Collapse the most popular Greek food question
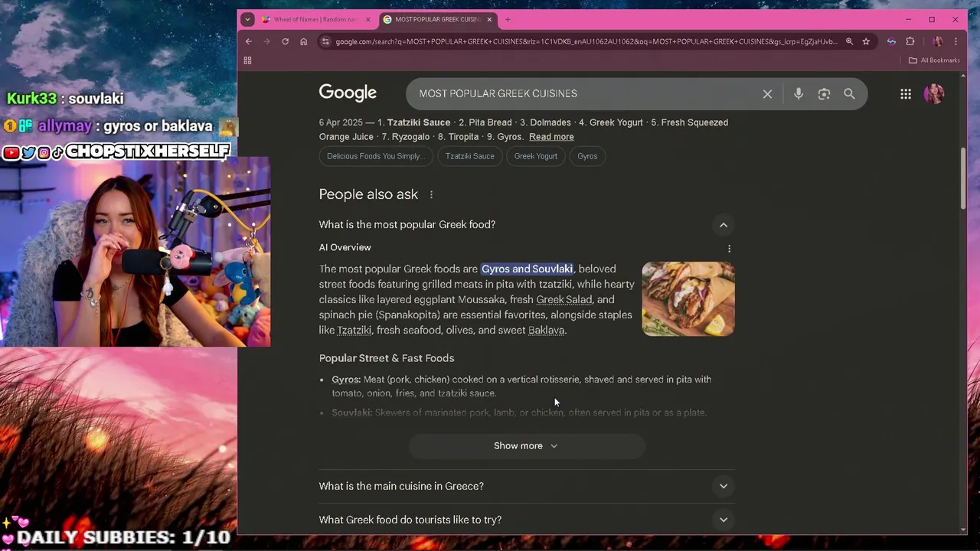The image size is (980, 551). (x=723, y=225)
